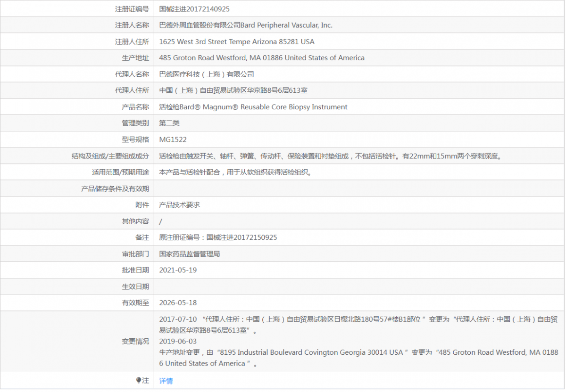Select remark 原注册证编号：国械注进20172150925
The image size is (566, 392).
coord(218,237)
